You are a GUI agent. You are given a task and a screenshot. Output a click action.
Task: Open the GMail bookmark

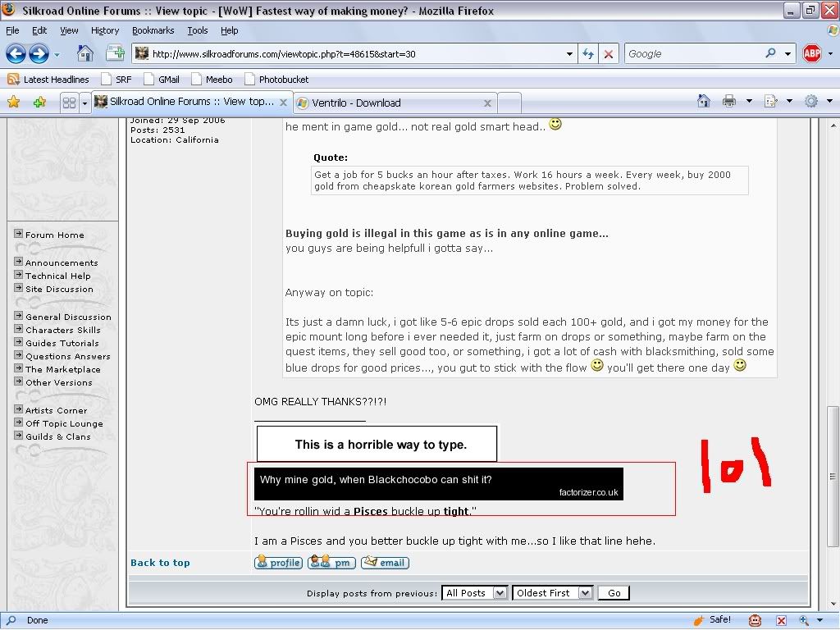[x=162, y=80]
